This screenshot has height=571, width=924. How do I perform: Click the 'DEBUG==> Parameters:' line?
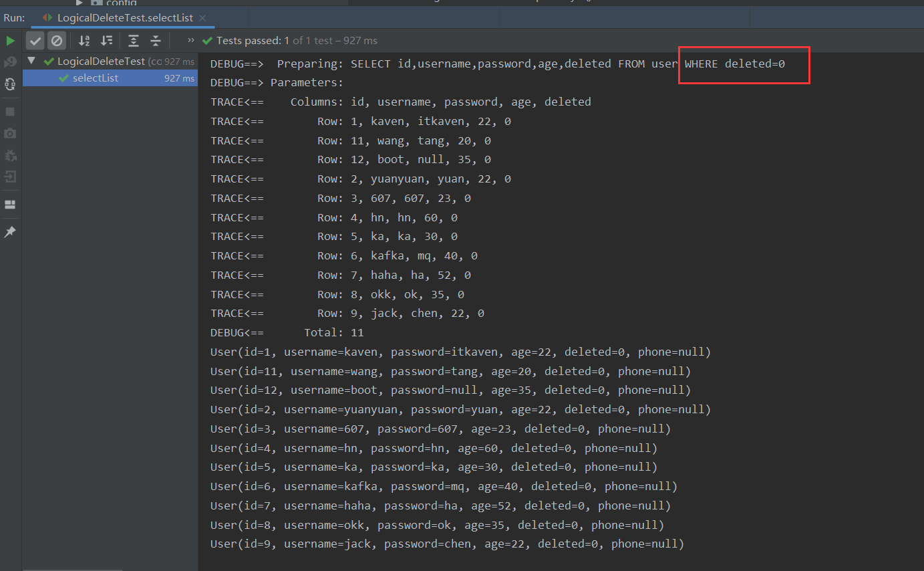(x=277, y=83)
